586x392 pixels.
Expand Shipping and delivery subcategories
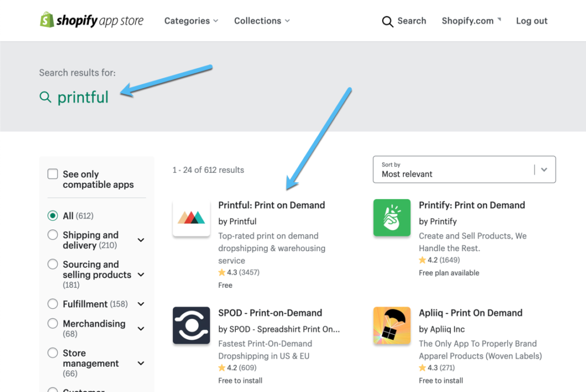141,240
